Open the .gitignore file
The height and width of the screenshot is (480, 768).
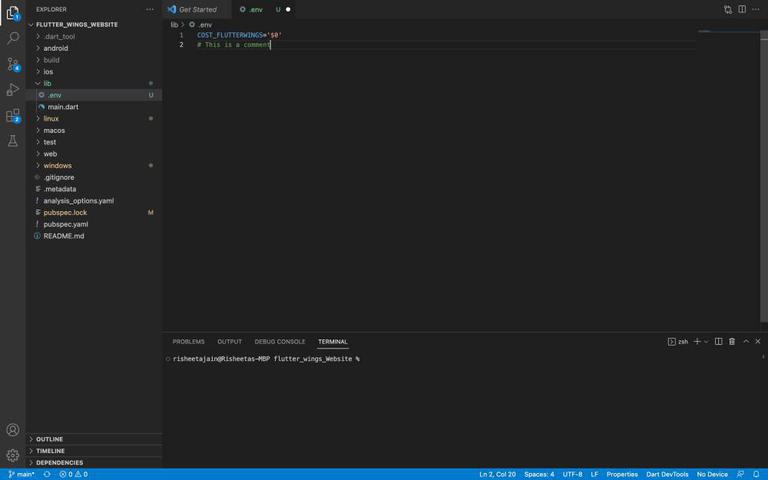click(94, 177)
